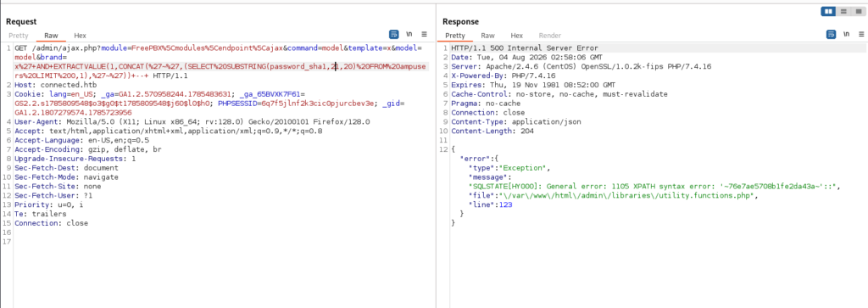The image size is (868, 308).
Task: Switch to combined tabbed layout view
Action: (x=858, y=11)
